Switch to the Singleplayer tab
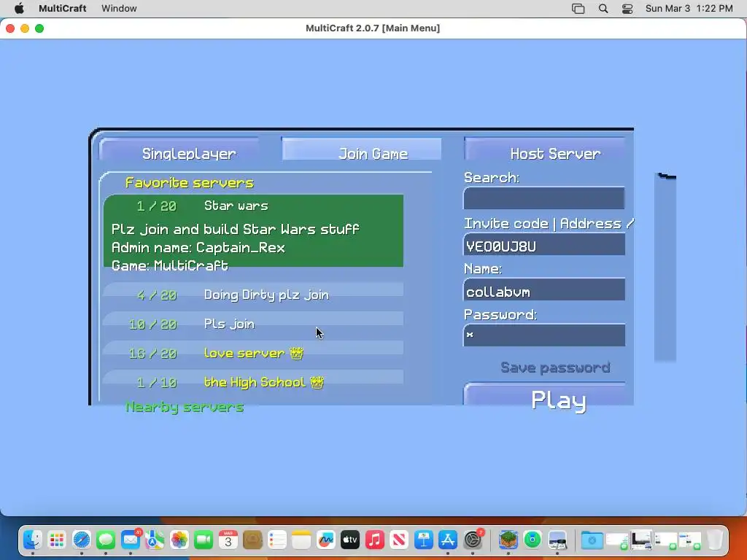This screenshot has width=747, height=560. [x=179, y=150]
